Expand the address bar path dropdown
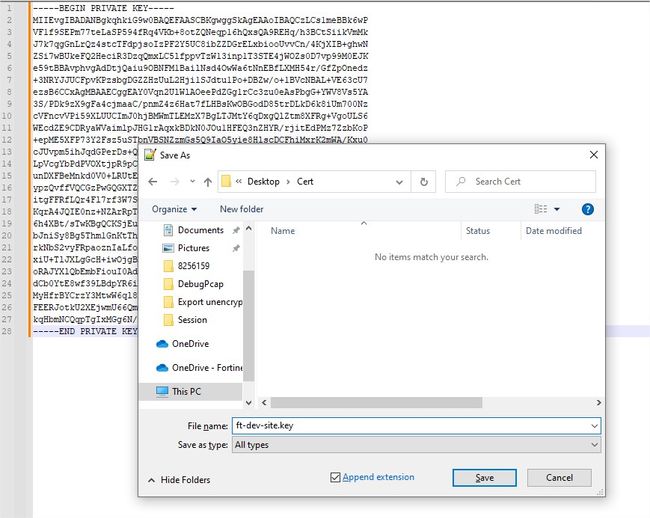Image resolution: width=650 pixels, height=518 pixels. tap(399, 182)
